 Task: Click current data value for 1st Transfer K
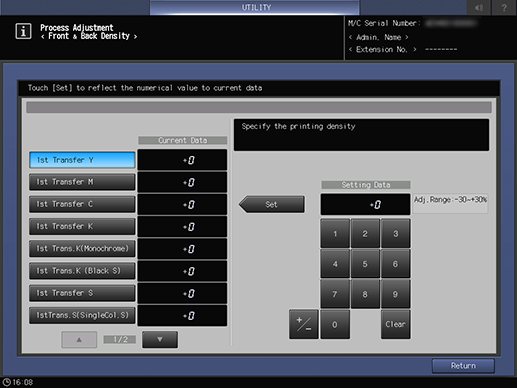point(182,227)
